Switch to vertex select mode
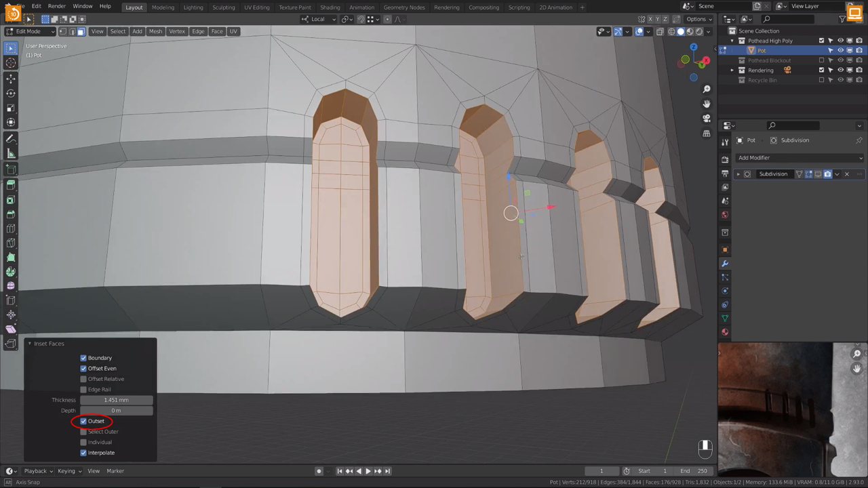 63,31
